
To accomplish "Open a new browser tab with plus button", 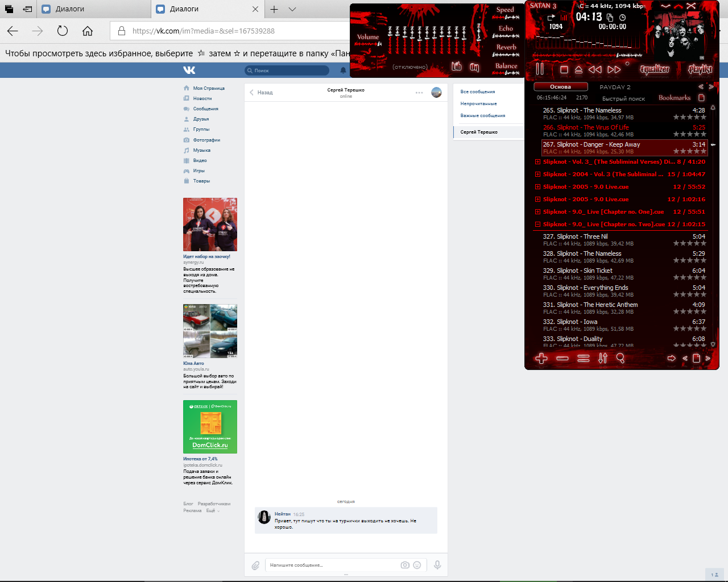I will point(274,9).
